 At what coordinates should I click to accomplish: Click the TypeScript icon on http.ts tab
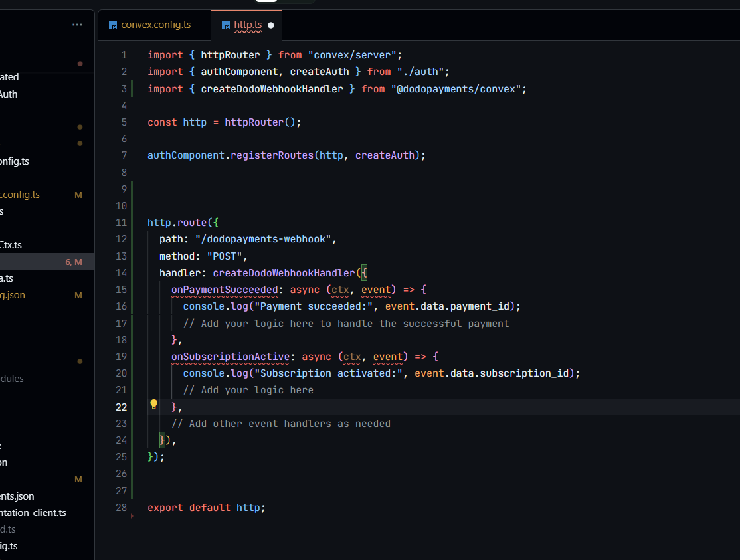tap(226, 25)
